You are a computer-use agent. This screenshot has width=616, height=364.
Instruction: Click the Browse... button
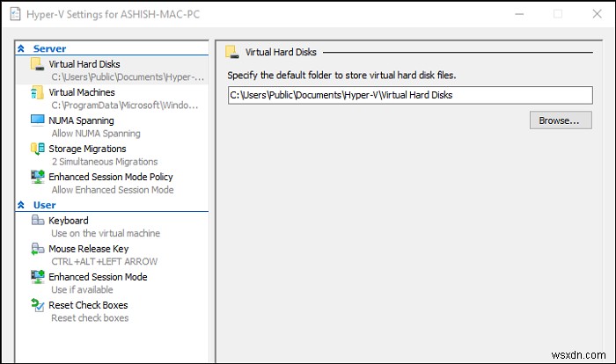coord(561,120)
